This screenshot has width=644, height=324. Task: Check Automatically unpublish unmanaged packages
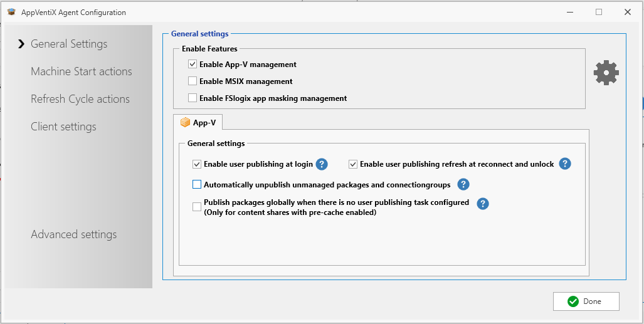point(197,184)
